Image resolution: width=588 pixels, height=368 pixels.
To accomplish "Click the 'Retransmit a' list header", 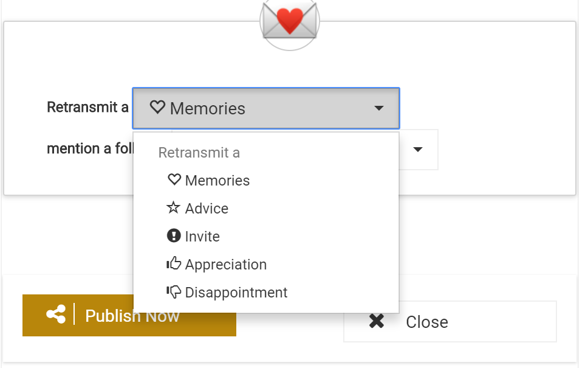I will [x=199, y=153].
